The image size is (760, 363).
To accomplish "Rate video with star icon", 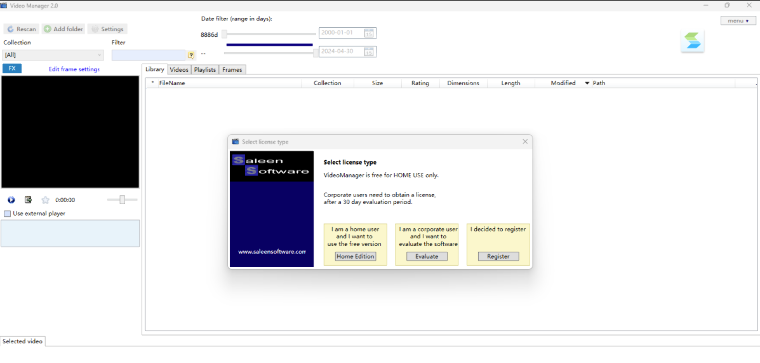I will 46,200.
